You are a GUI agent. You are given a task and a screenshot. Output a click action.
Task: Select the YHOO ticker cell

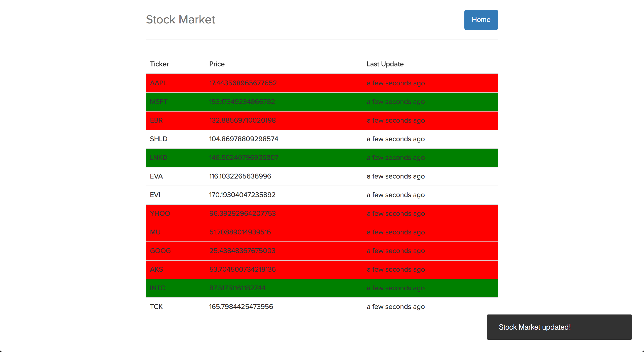[160, 214]
